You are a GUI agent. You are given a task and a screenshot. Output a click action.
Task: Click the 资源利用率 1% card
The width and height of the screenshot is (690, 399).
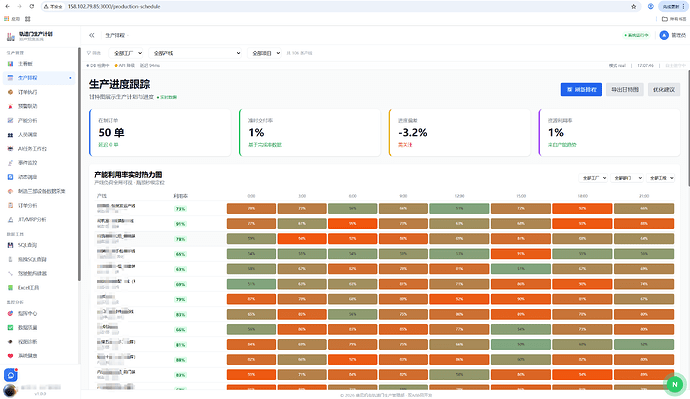609,132
